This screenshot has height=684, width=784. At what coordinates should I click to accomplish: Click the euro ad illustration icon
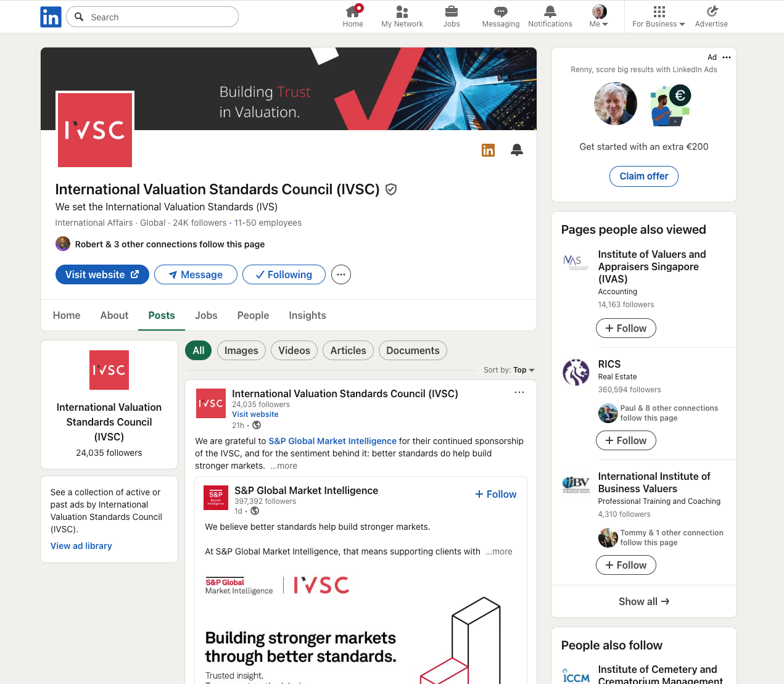click(x=671, y=105)
